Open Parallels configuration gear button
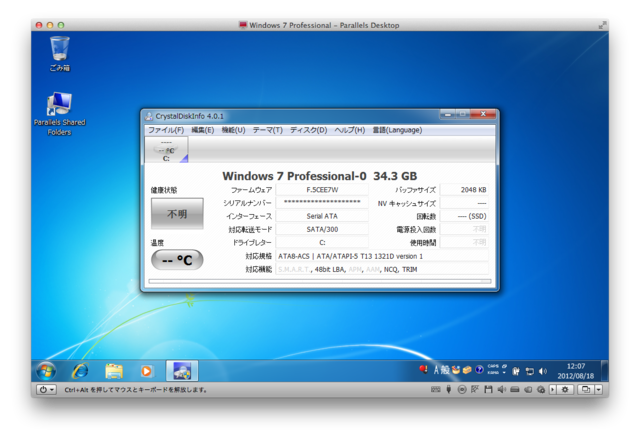This screenshot has width=640, height=441. 565,390
